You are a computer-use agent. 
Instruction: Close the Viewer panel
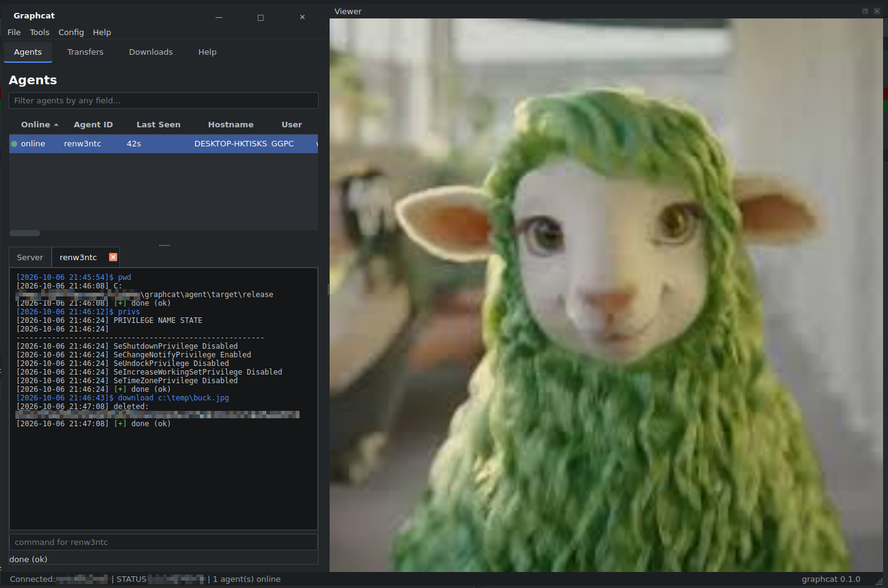click(x=877, y=11)
